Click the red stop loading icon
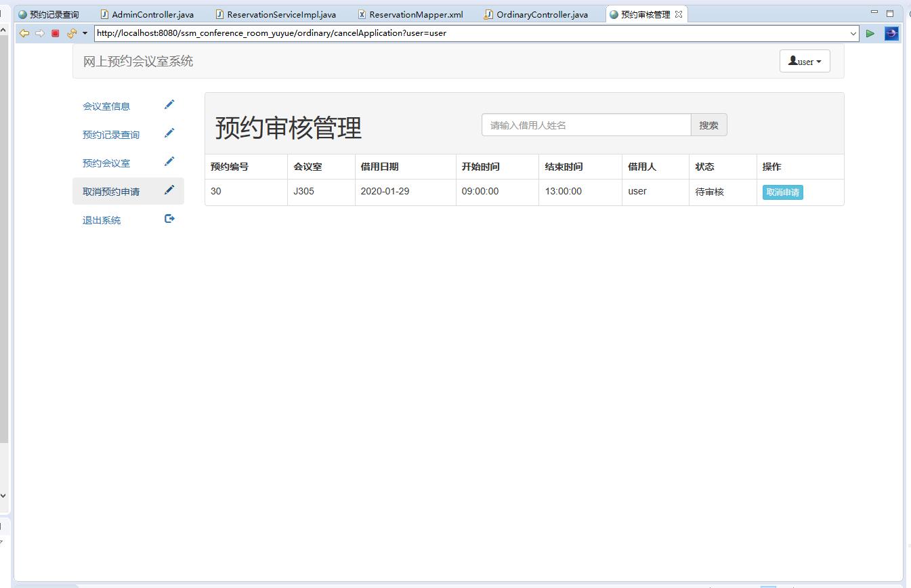Viewport: 911px width, 588px height. point(55,33)
